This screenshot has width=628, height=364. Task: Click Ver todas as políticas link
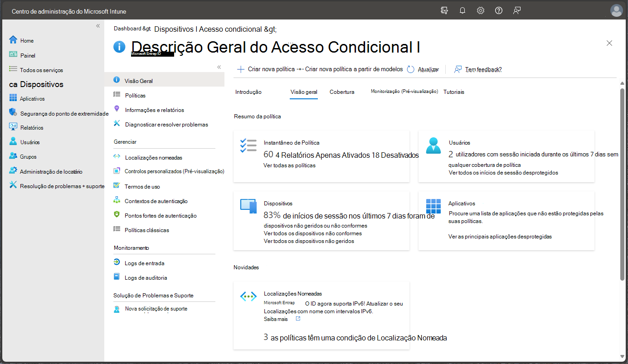pyautogui.click(x=289, y=165)
